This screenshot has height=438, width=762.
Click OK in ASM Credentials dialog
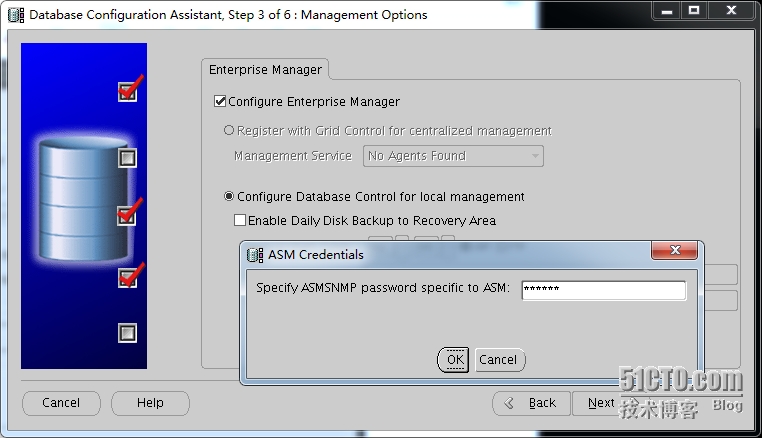tap(453, 360)
